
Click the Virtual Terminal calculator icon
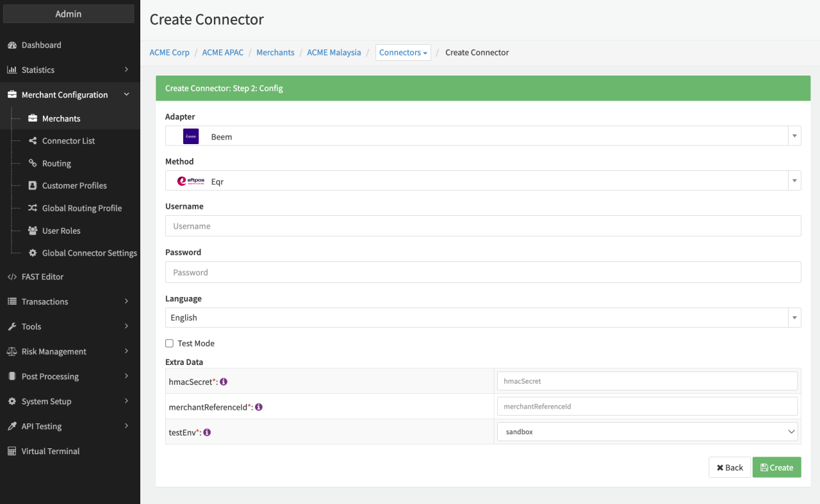pyautogui.click(x=12, y=451)
